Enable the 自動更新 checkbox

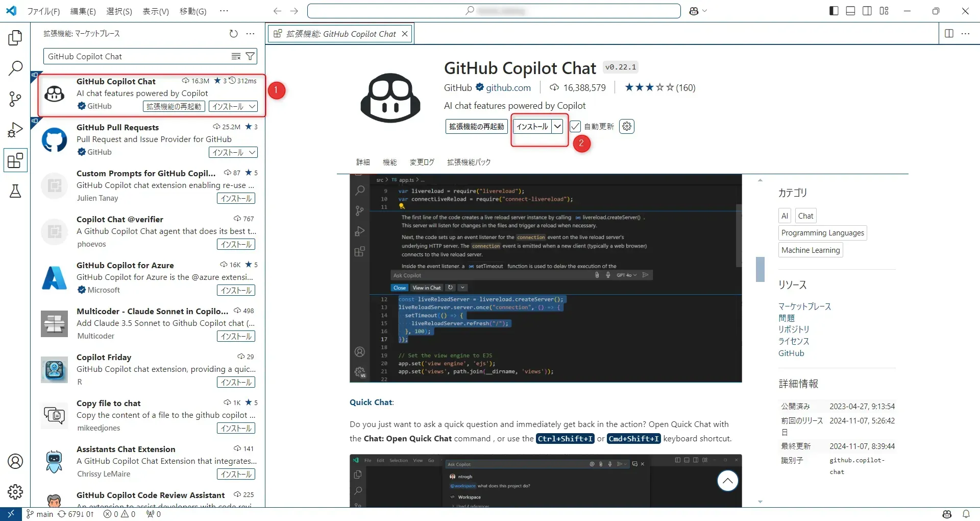coord(576,126)
